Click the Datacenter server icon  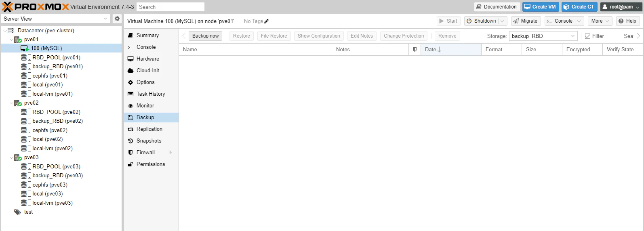[x=11, y=30]
